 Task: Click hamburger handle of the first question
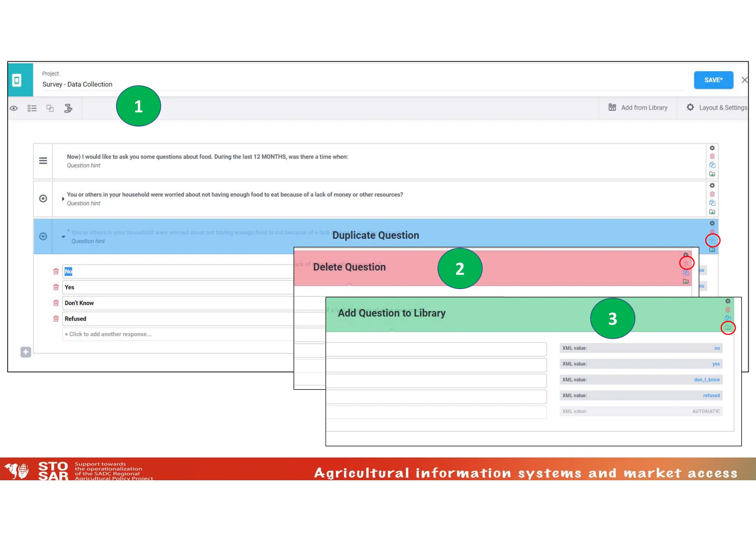43,161
